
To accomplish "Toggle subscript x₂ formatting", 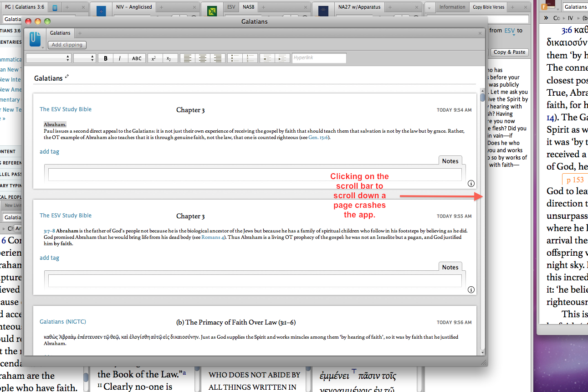I will pyautogui.click(x=169, y=58).
